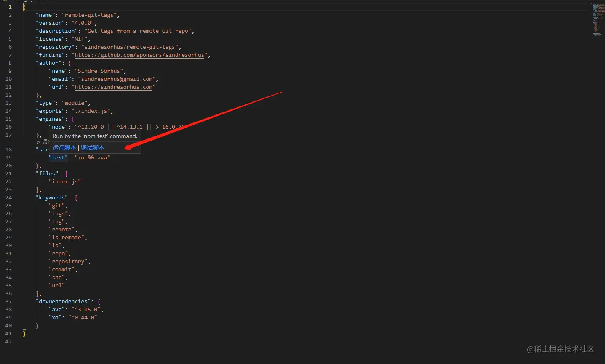Click the description "Get tags from a remote Git repo"
This screenshot has height=364, width=605.
(x=138, y=31)
